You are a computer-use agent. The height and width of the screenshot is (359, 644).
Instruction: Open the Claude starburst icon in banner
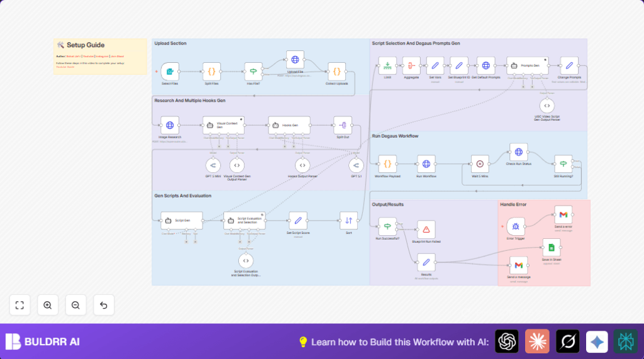coord(537,341)
